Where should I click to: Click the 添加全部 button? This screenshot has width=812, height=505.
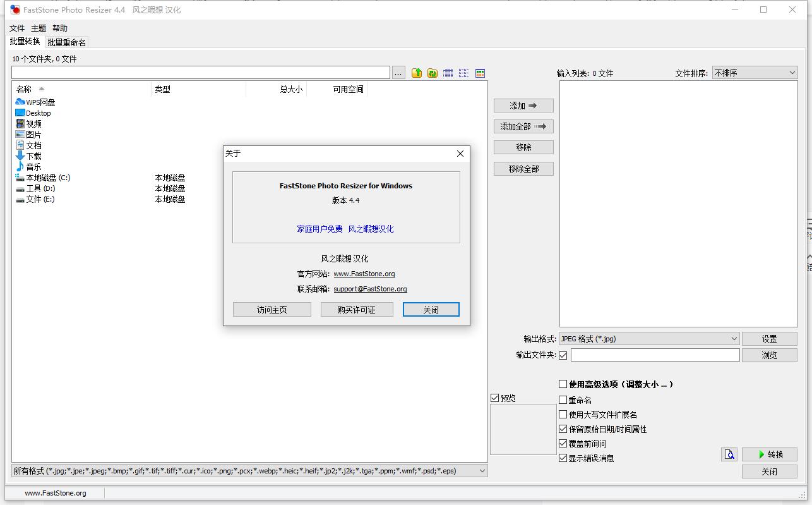(523, 126)
